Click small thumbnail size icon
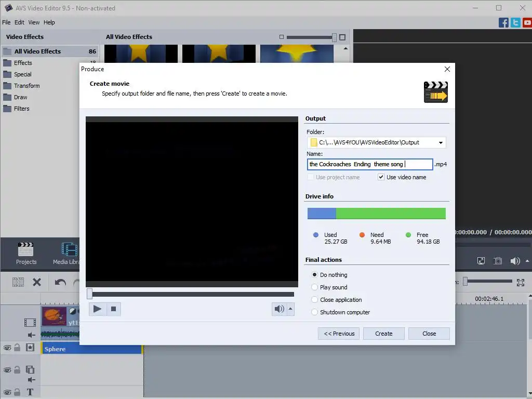The width and height of the screenshot is (532, 399). [281, 37]
